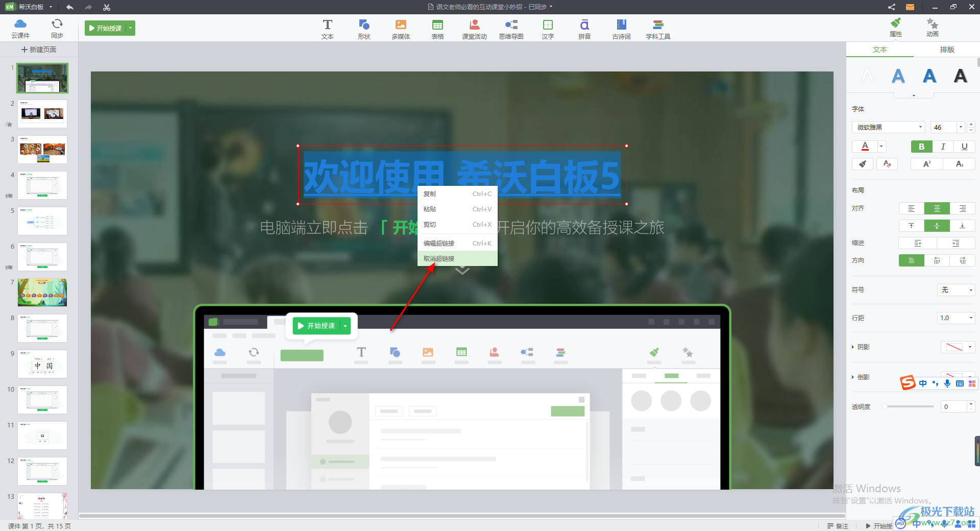Open the 微软雅黑 font family dropdown
Image resolution: width=980 pixels, height=531 pixels.
click(x=889, y=127)
